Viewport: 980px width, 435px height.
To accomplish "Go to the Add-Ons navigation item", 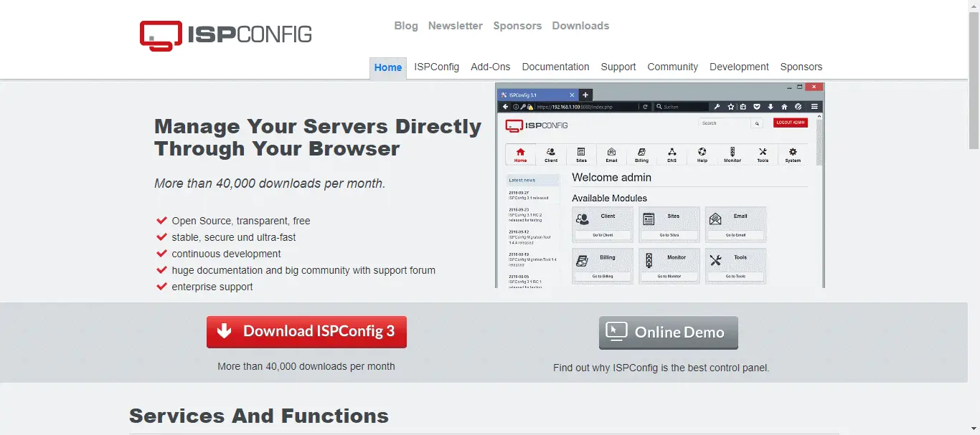I will tap(491, 67).
